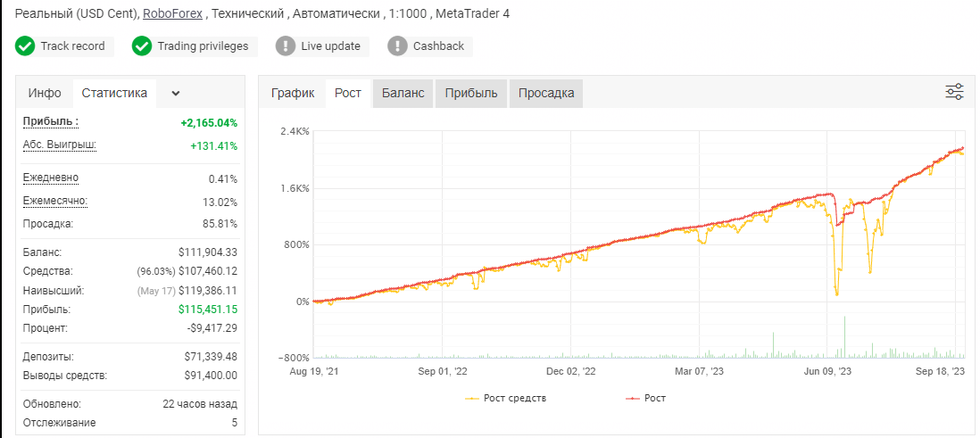The image size is (980, 438).
Task: Click the Cashback badge label
Action: tap(439, 46)
